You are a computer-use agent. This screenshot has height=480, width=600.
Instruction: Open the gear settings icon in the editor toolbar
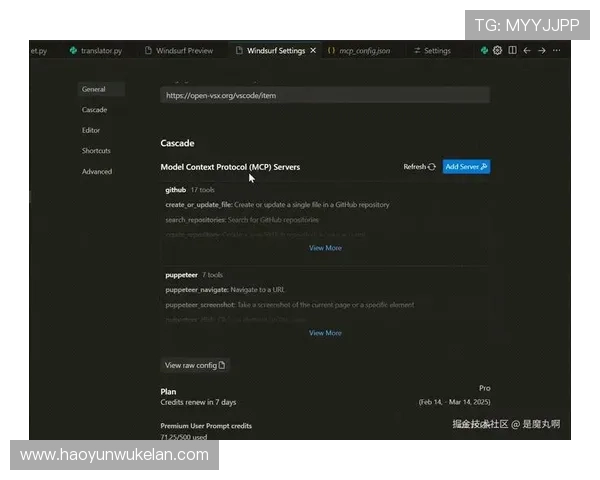497,50
